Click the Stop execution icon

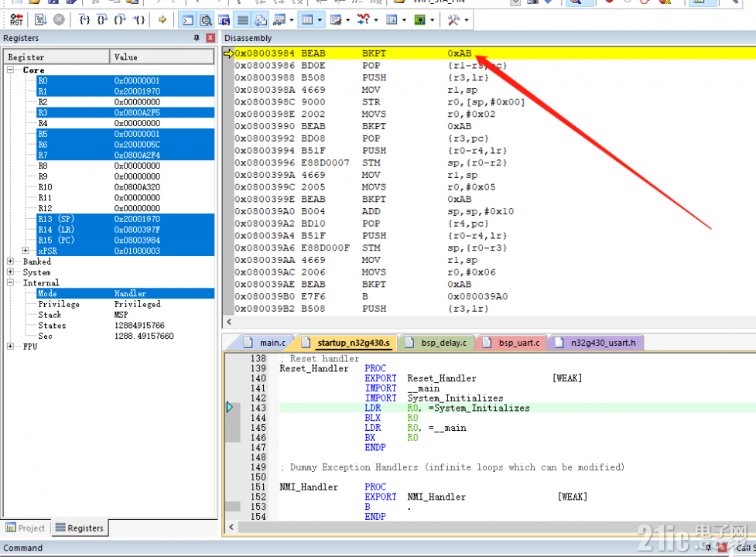click(x=59, y=20)
